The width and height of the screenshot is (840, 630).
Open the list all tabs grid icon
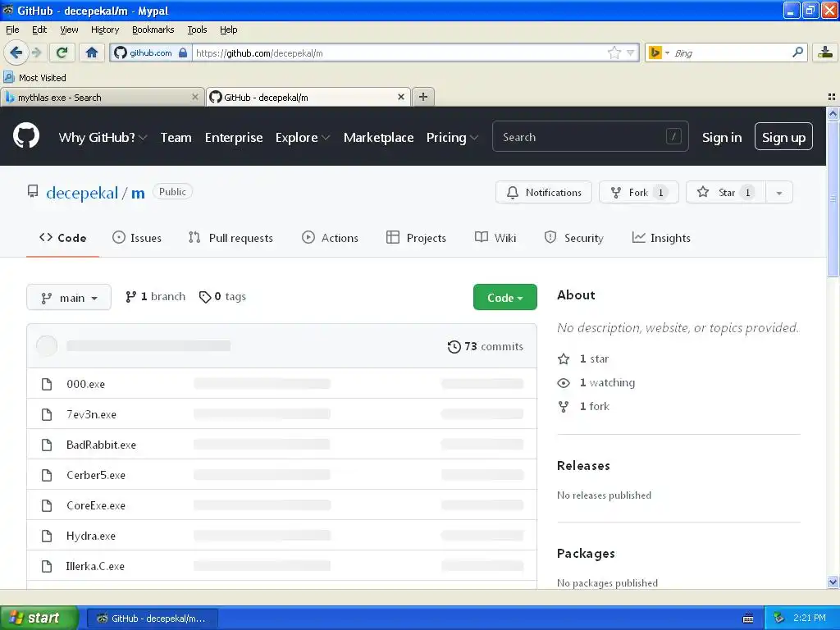(832, 97)
